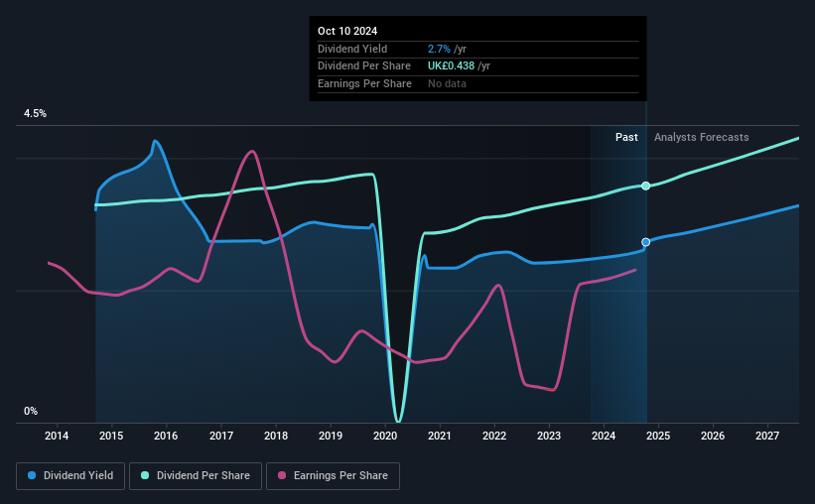Viewport: 815px width, 504px height.
Task: Toggle the Dividend Per Share legend button
Action: (x=196, y=476)
